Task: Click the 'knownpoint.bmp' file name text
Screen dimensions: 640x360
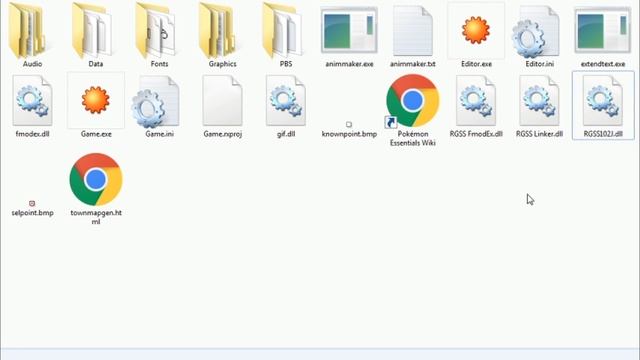Action: point(349,134)
